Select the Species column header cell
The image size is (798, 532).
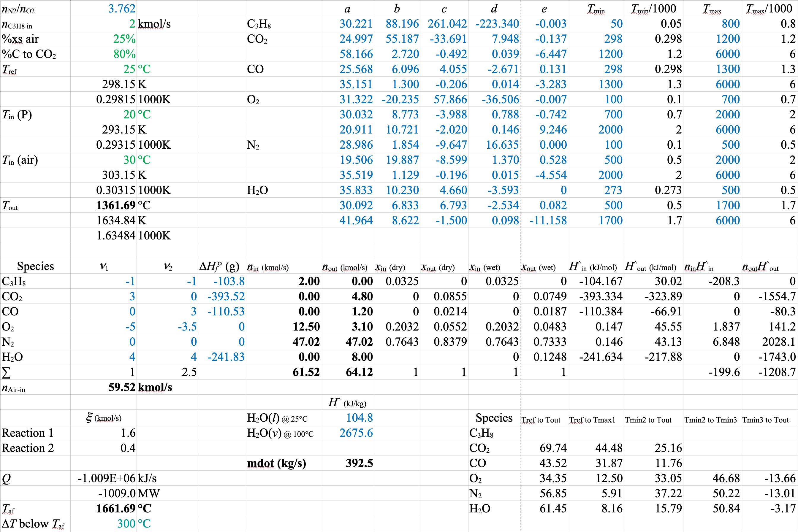point(35,266)
